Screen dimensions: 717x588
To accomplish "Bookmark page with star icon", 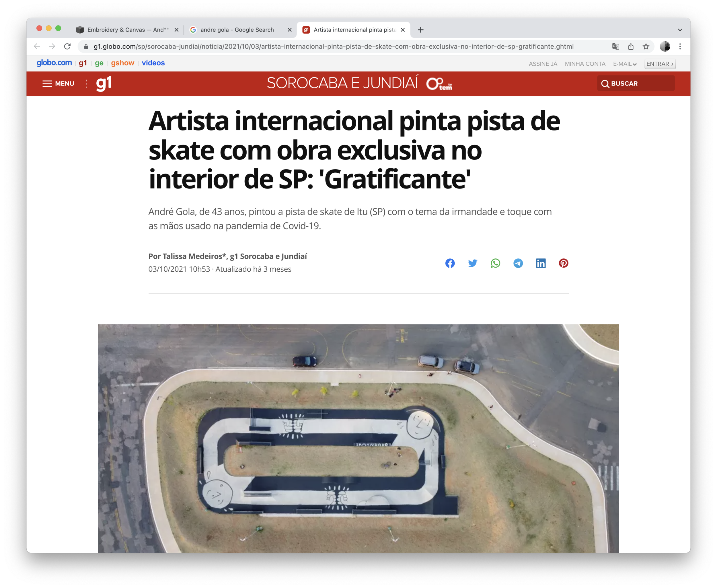I will click(x=646, y=46).
